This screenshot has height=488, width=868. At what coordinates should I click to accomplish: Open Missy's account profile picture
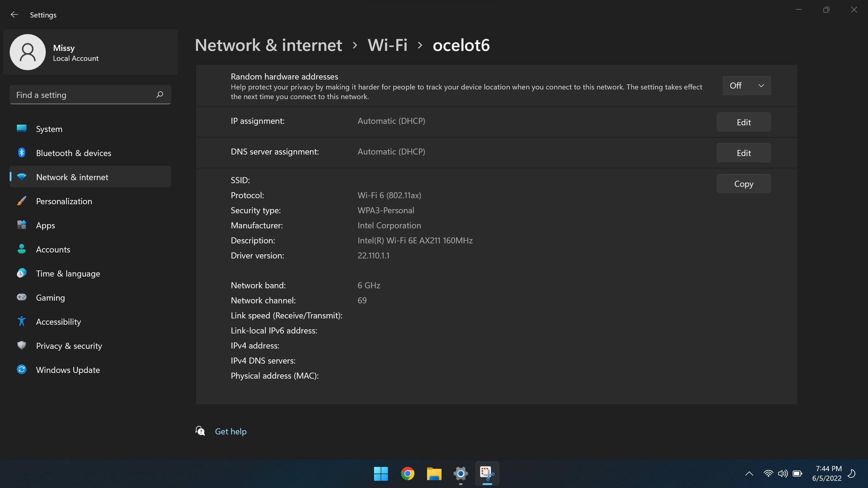(x=28, y=52)
